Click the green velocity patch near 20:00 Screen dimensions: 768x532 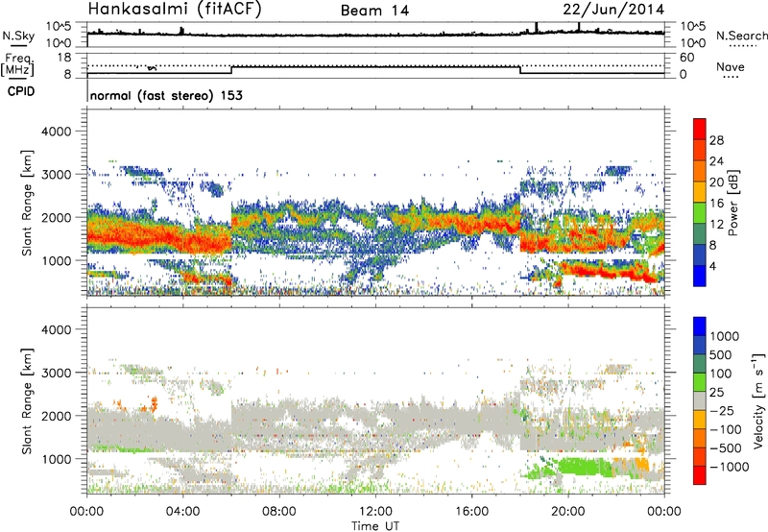click(x=586, y=467)
